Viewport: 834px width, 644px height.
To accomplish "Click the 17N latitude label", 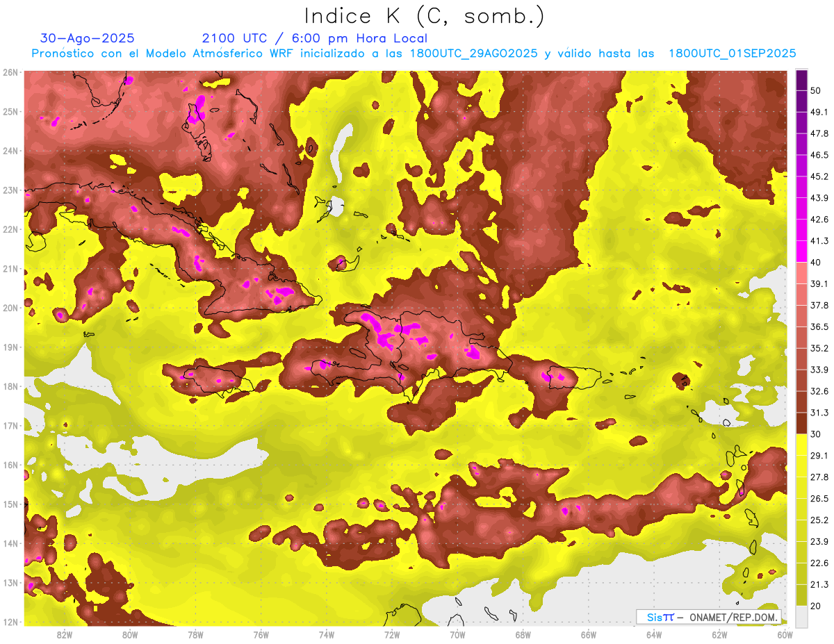I will pos(10,425).
